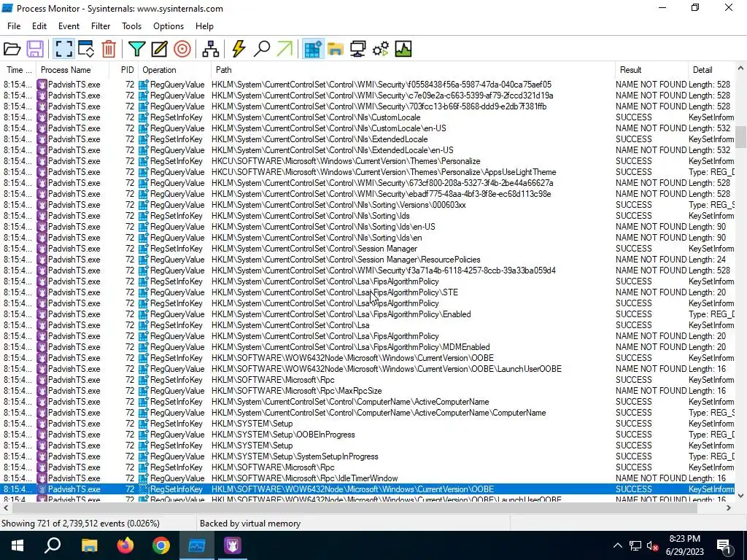Select the FipsAlgorithmPolicy\Enabled row
The height and width of the screenshot is (560, 747).
click(x=368, y=314)
